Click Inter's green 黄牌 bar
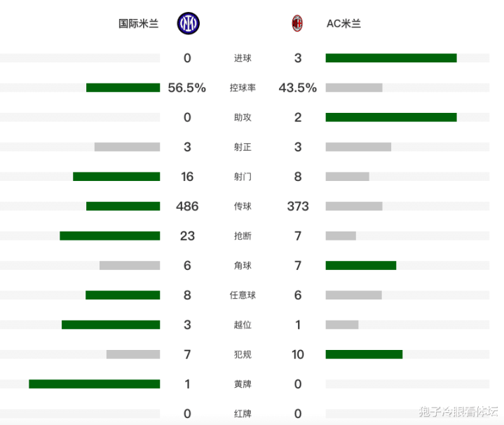 click(94, 384)
